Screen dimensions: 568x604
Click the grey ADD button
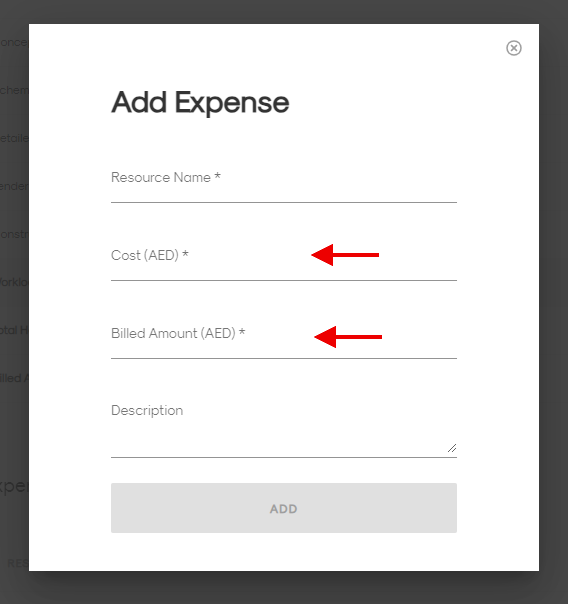point(284,508)
